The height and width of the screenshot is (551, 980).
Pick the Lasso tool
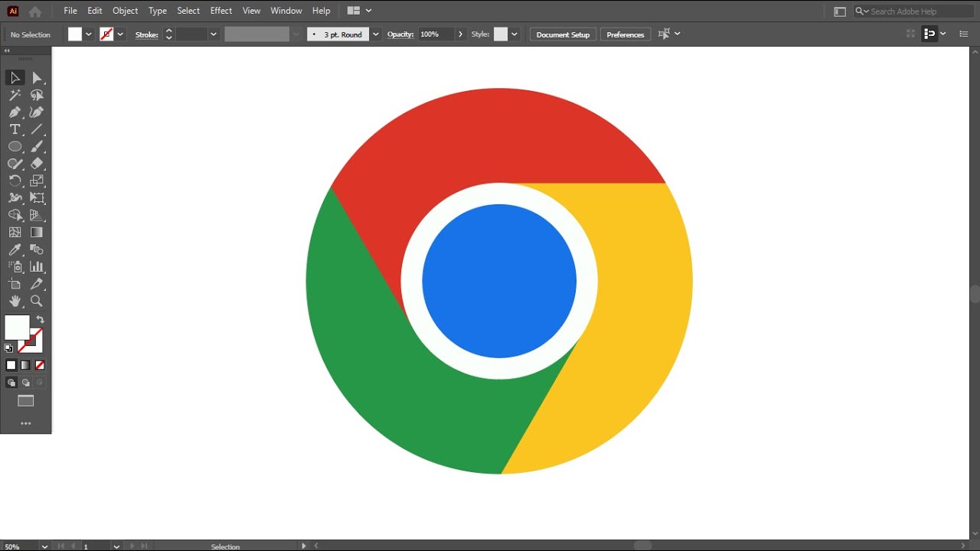point(37,96)
